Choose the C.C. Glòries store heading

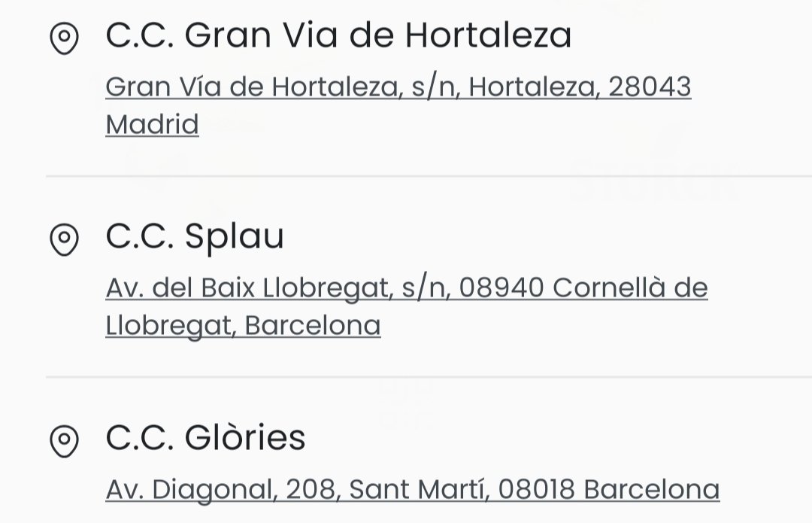(205, 437)
